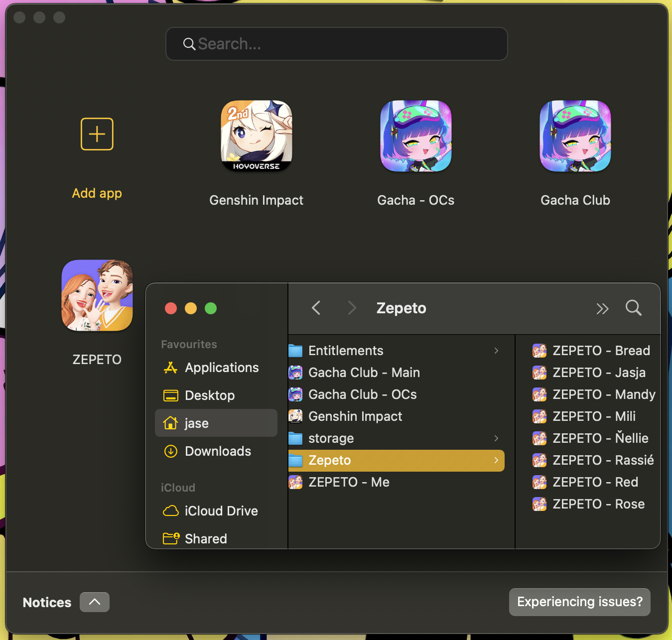Open the Gacha - OCs app

coord(415,136)
